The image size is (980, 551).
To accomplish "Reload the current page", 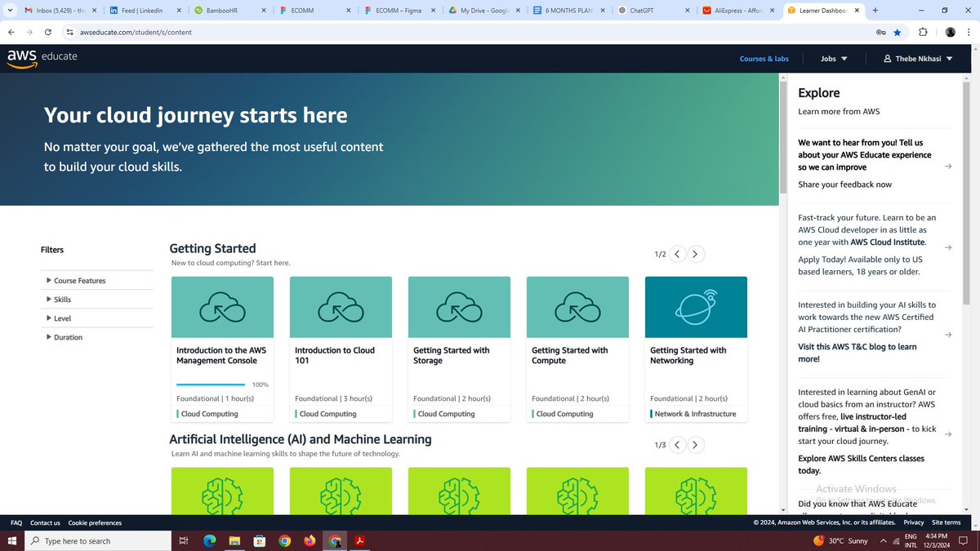I will tap(48, 32).
